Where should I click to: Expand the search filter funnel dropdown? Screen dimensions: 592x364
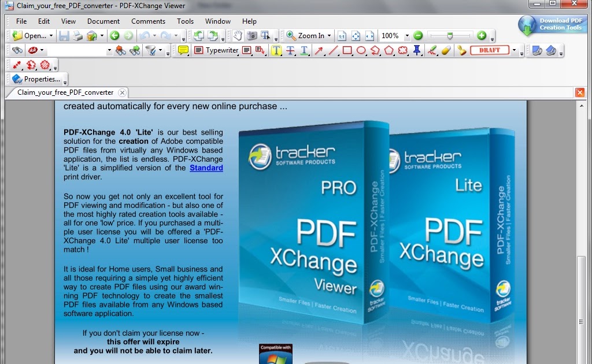(161, 50)
